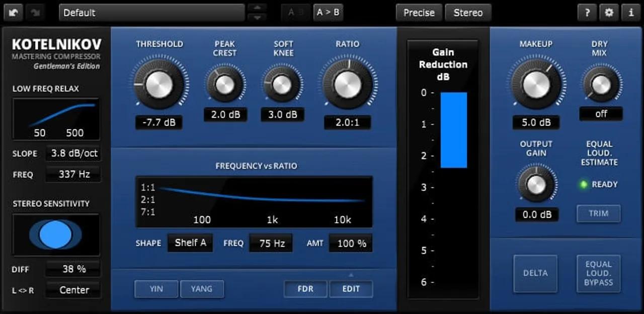The height and width of the screenshot is (314, 644).
Task: Switch the Precise quality mode button
Action: (x=419, y=13)
